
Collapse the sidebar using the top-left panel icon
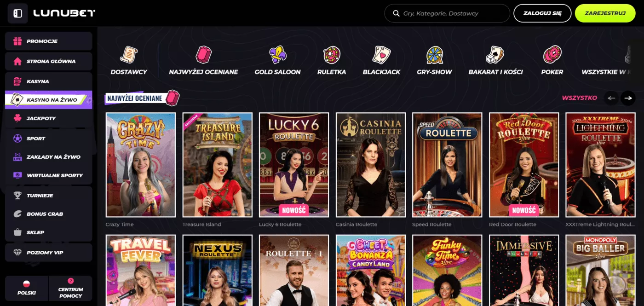coord(17,13)
